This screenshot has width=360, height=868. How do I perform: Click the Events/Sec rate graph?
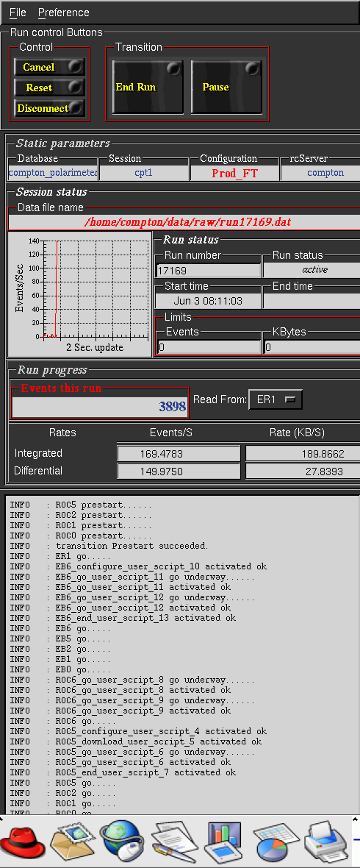[80, 294]
